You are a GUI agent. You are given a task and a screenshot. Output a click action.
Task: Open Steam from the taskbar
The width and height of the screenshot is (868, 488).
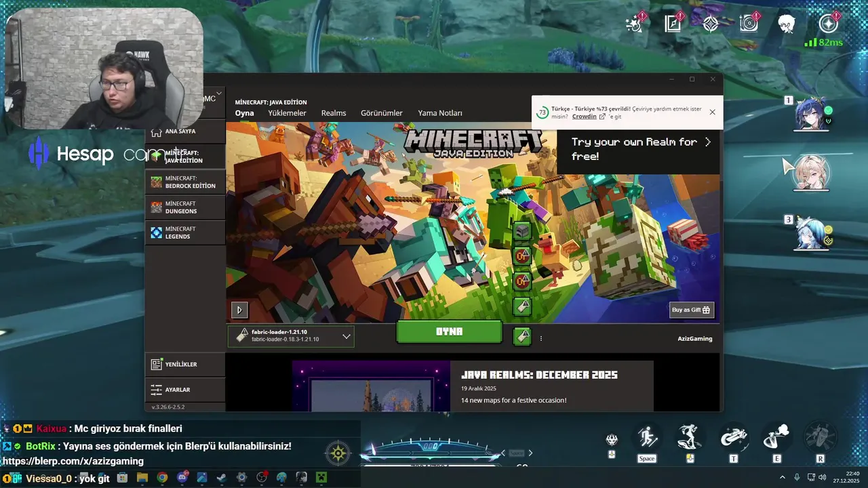pyautogui.click(x=222, y=478)
